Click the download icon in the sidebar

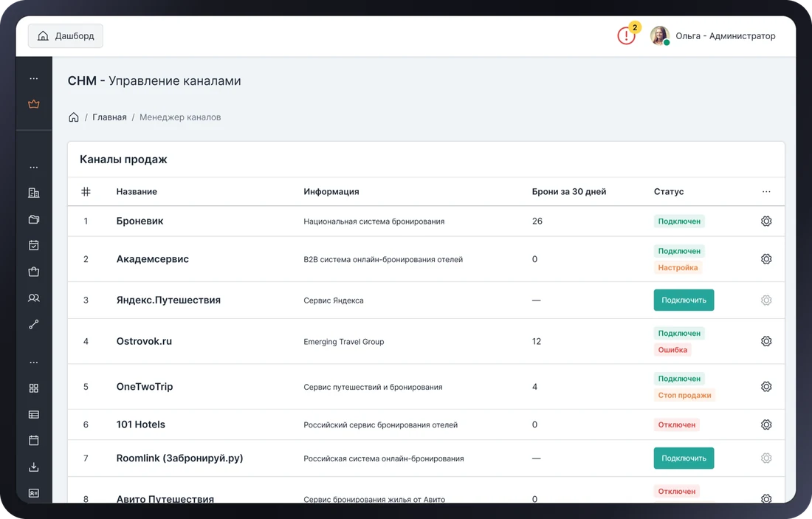coord(34,467)
